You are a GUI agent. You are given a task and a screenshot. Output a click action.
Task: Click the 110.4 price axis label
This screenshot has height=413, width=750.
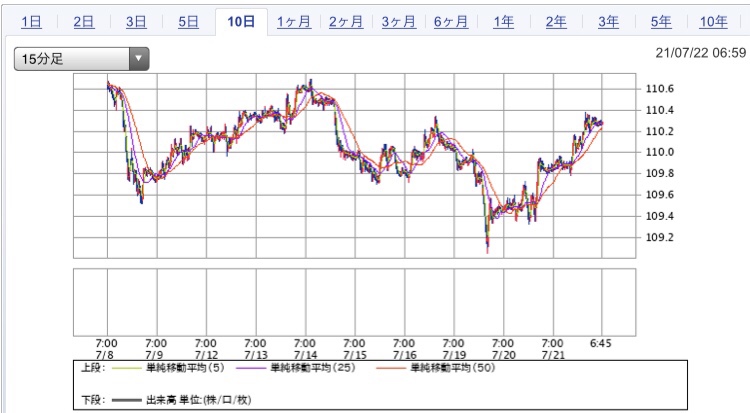(660, 110)
